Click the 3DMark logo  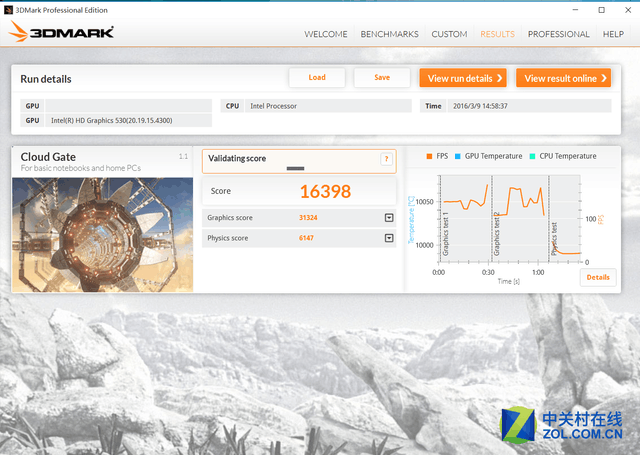(x=61, y=32)
